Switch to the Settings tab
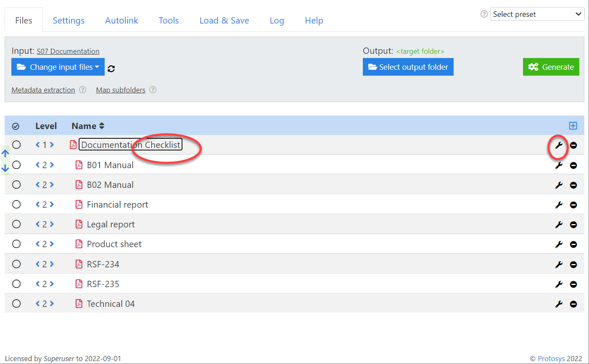The height and width of the screenshot is (364, 589). 69,20
